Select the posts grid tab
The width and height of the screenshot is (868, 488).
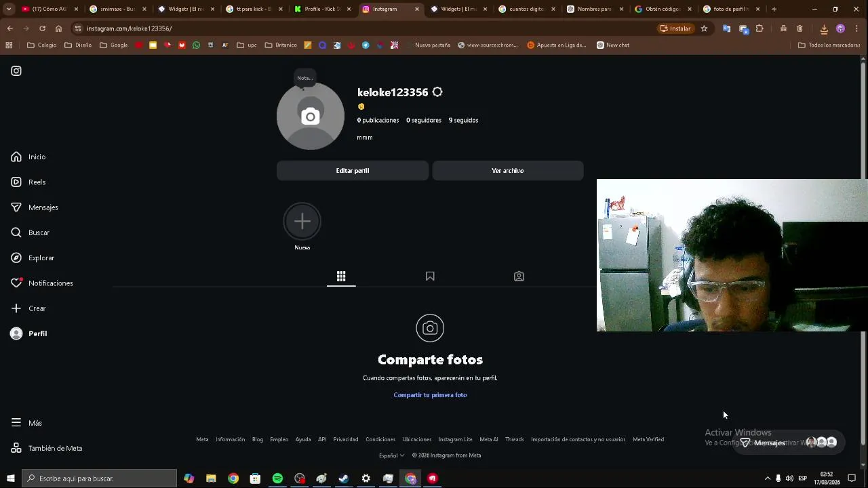341,277
